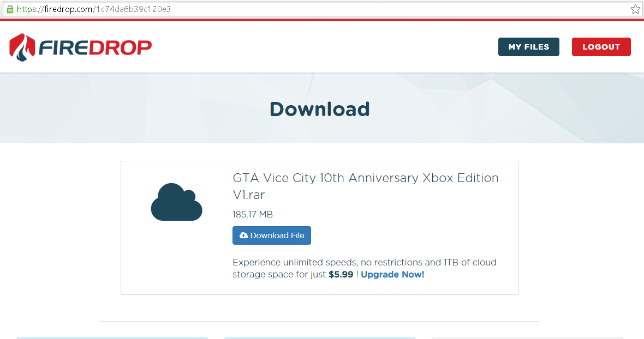Click the browser address bar URL
The image size is (644, 339).
click(x=94, y=9)
